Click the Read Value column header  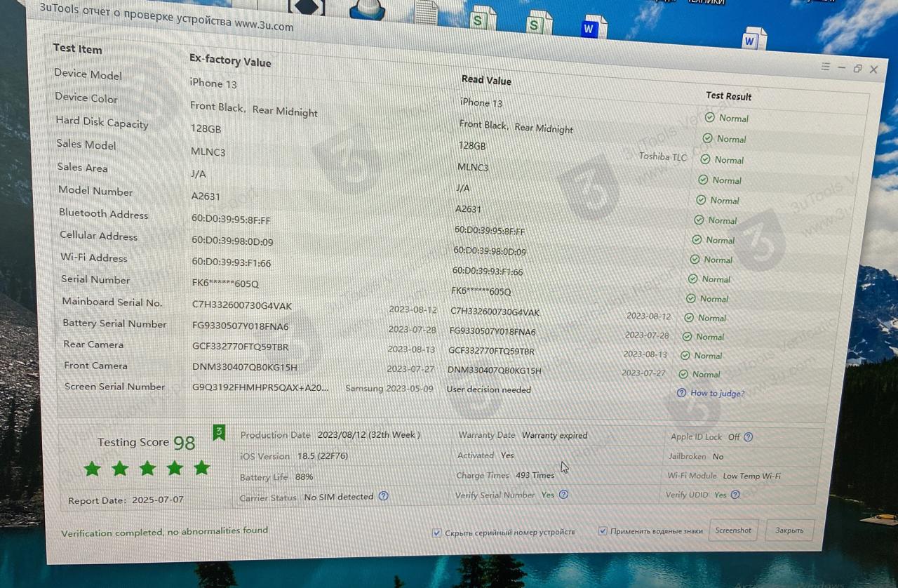point(486,80)
